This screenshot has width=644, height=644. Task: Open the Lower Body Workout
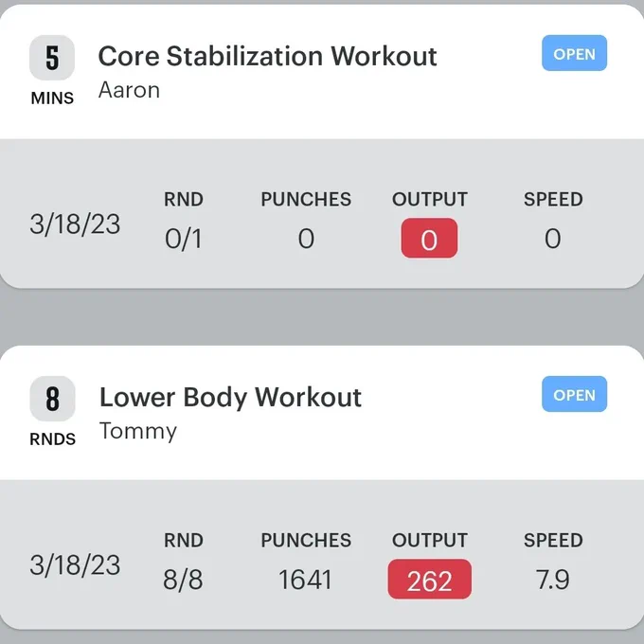click(574, 394)
